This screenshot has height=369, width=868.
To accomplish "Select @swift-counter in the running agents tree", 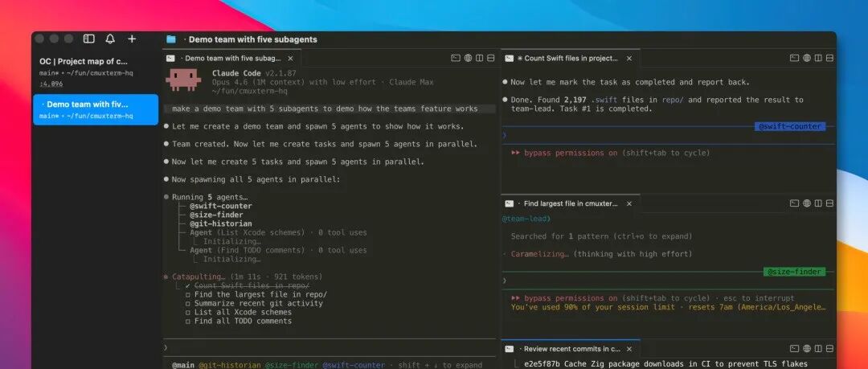I will click(221, 206).
